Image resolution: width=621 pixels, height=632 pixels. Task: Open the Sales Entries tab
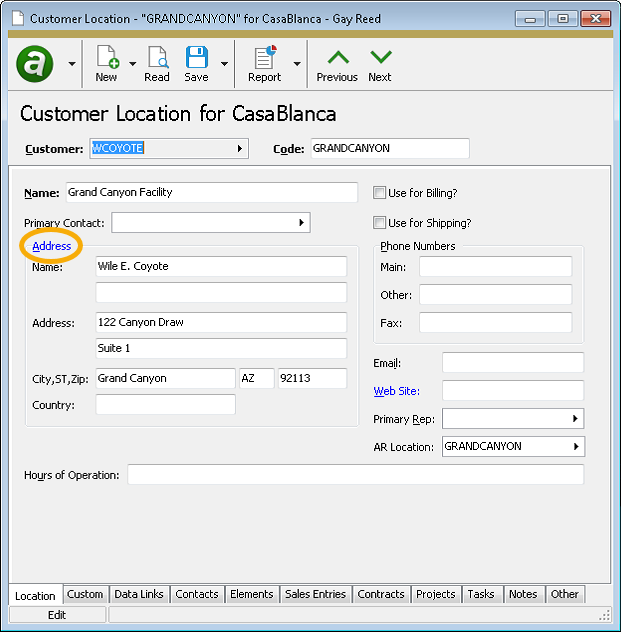(x=315, y=594)
